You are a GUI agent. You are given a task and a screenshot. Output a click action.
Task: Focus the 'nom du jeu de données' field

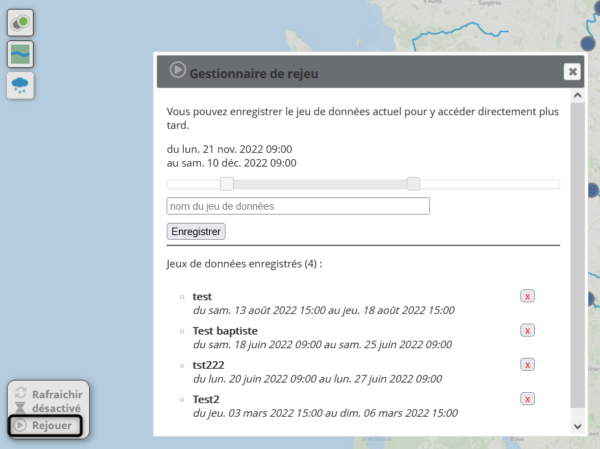(298, 206)
